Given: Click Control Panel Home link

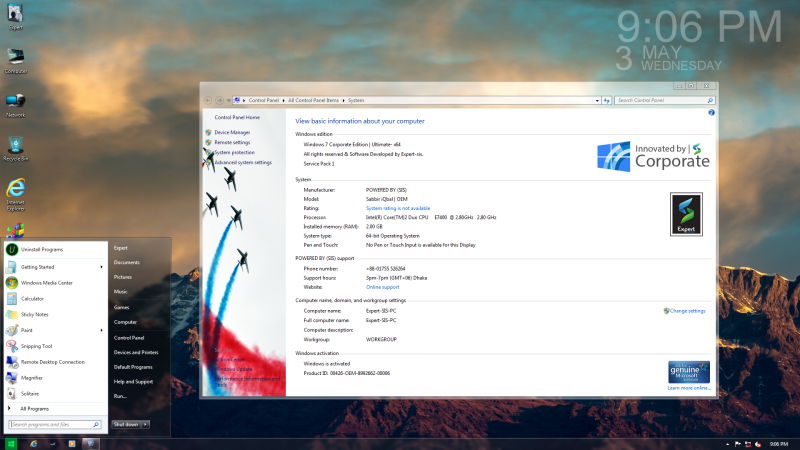Looking at the screenshot, I should [237, 117].
